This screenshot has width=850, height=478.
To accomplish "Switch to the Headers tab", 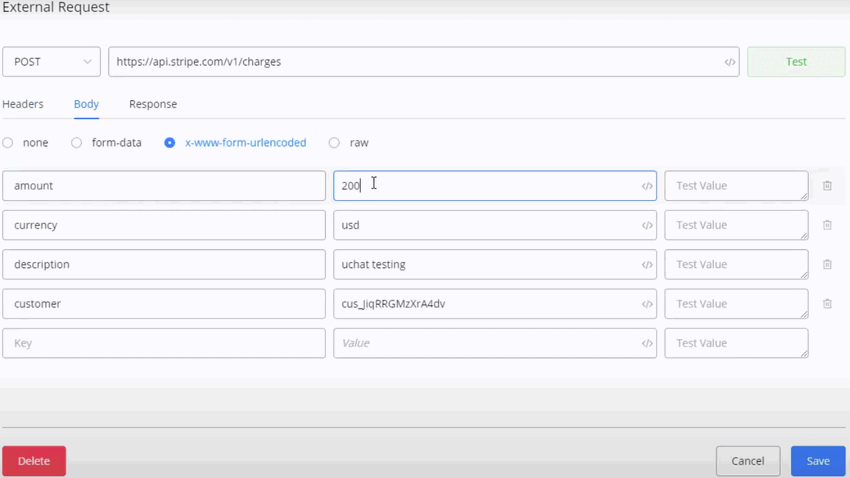I will coord(23,104).
